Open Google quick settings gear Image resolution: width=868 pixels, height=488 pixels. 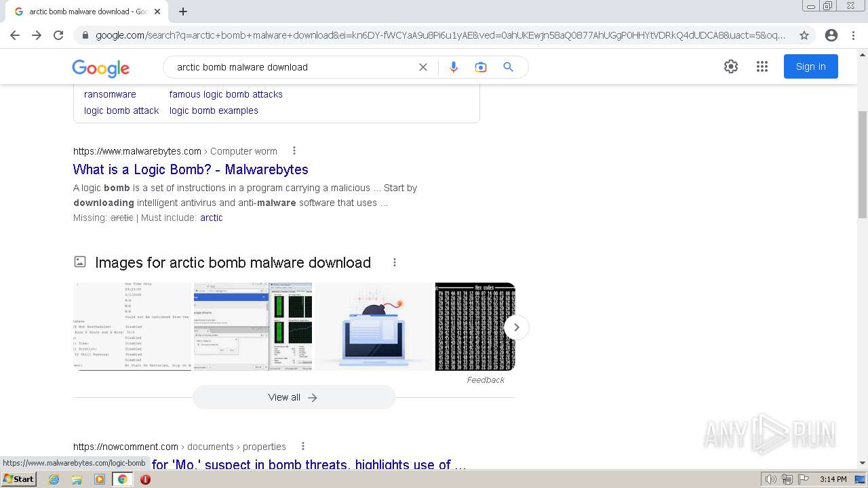pyautogui.click(x=730, y=66)
